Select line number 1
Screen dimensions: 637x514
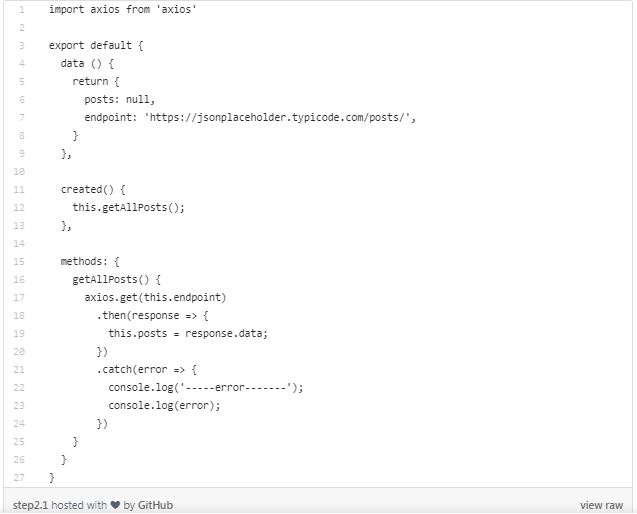21,10
